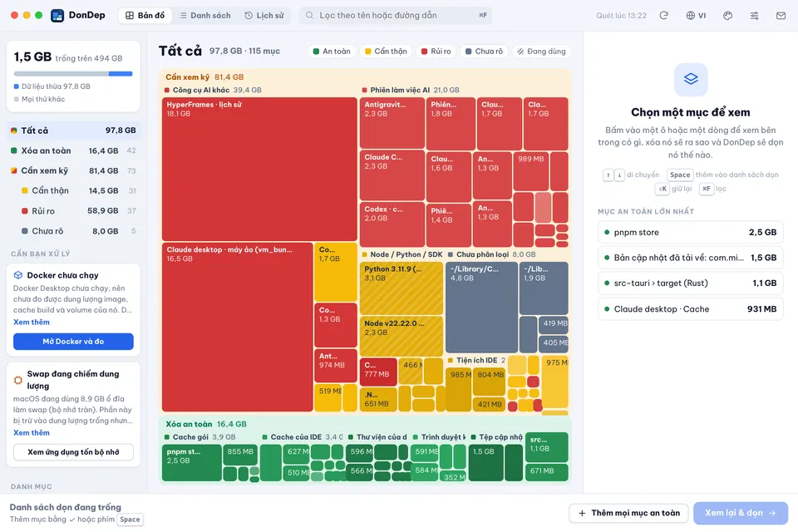Open the settings sliders icon
Viewport: 798px width, 532px height.
tap(754, 15)
